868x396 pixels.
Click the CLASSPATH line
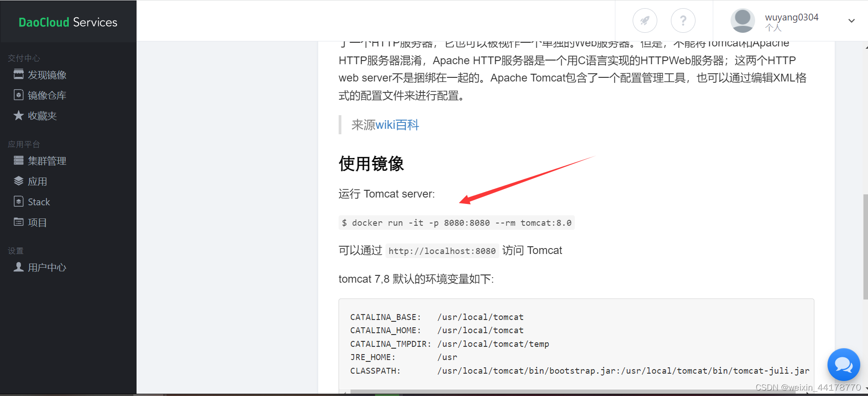pos(580,371)
